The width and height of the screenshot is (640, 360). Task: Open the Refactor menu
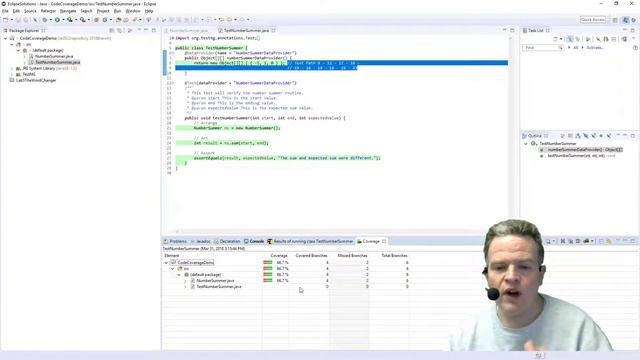[x=48, y=11]
